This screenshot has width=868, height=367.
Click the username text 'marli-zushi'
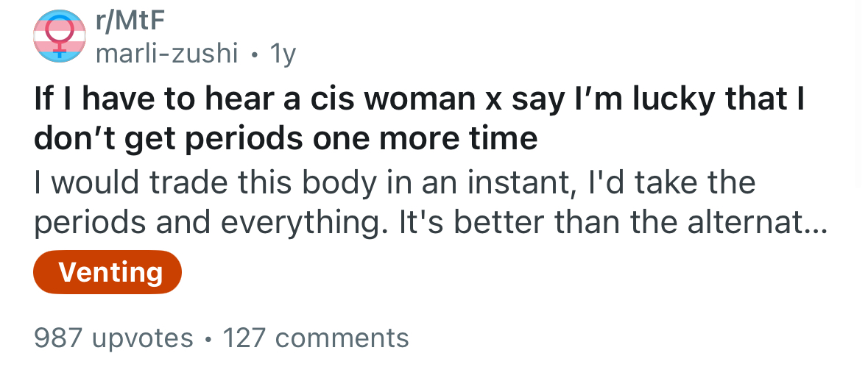pos(166,54)
